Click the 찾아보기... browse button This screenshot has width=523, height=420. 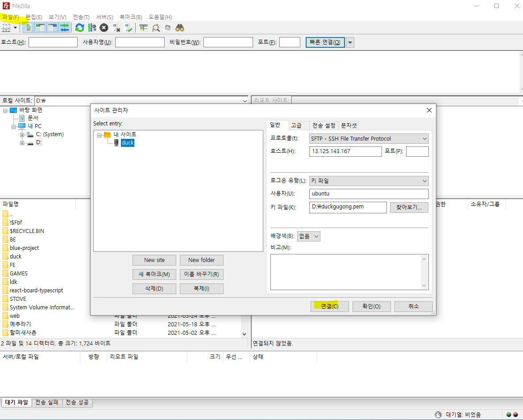pyautogui.click(x=409, y=207)
